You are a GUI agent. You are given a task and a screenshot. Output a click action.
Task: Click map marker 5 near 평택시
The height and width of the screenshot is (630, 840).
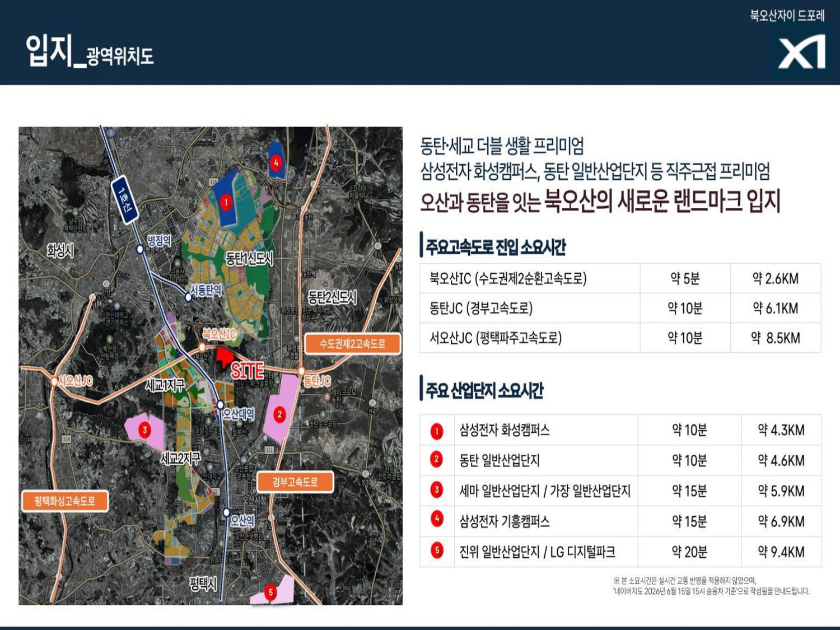(270, 592)
